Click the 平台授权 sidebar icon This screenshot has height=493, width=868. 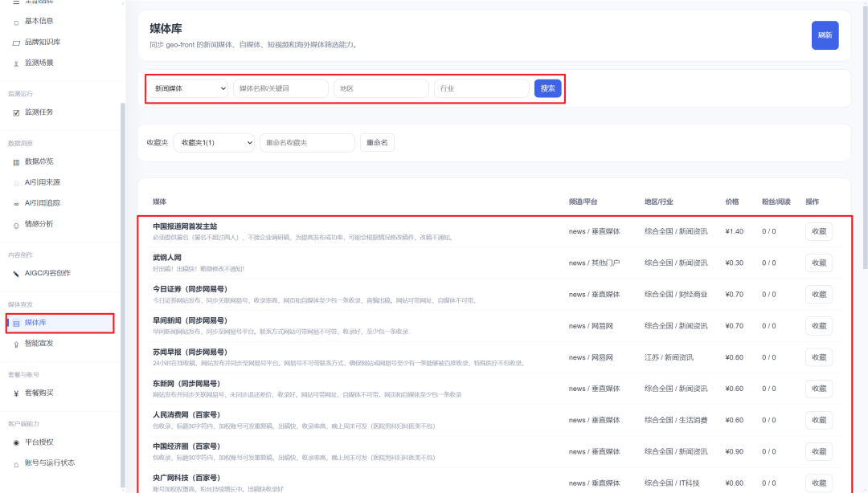pos(16,442)
